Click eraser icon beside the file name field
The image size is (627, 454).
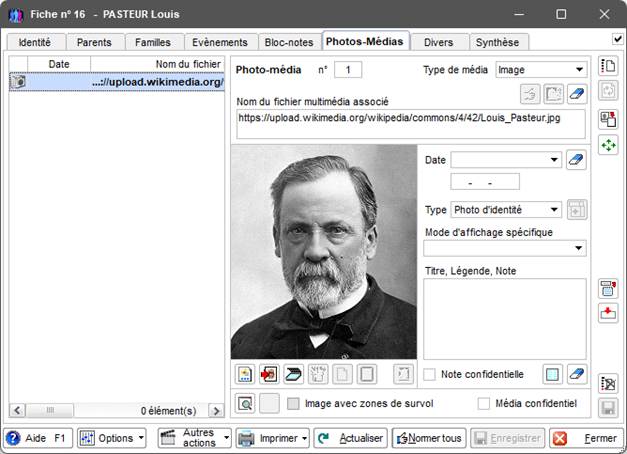tap(576, 94)
